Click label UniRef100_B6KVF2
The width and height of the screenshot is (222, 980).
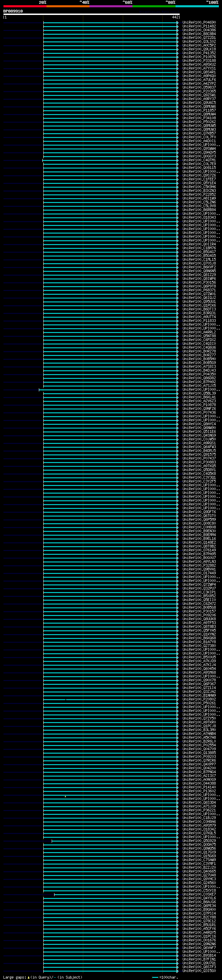point(199,267)
